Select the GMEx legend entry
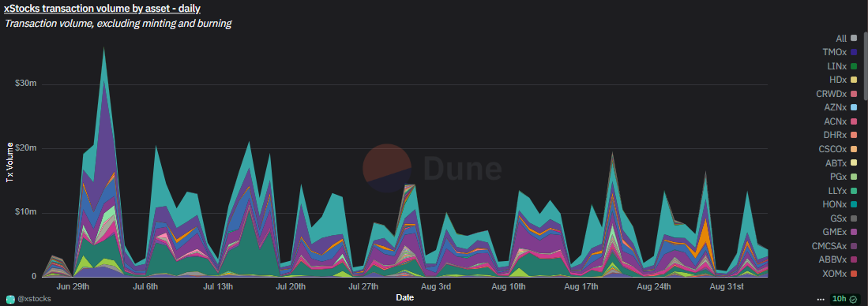 (840, 232)
